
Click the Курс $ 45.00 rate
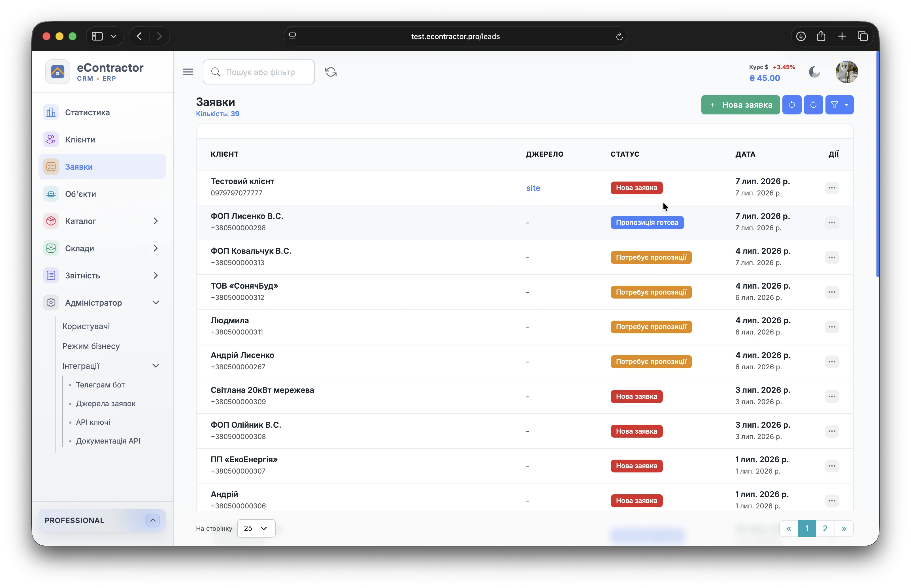point(772,73)
